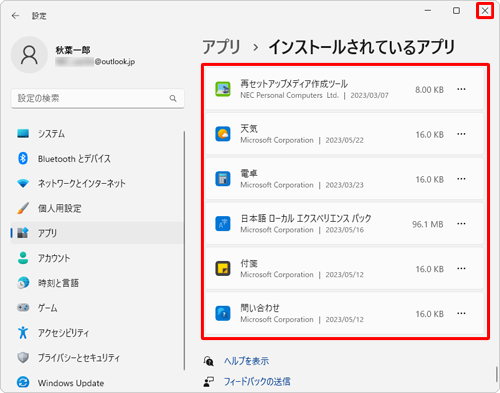The width and height of the screenshot is (500, 393).
Task: Click the 個人用設定 paintbrush icon
Action: point(23,208)
